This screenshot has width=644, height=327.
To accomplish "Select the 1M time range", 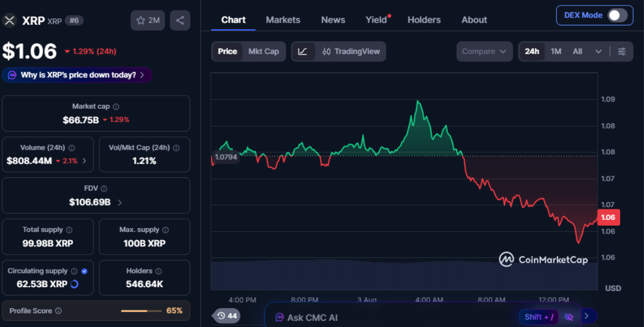I will tap(556, 51).
